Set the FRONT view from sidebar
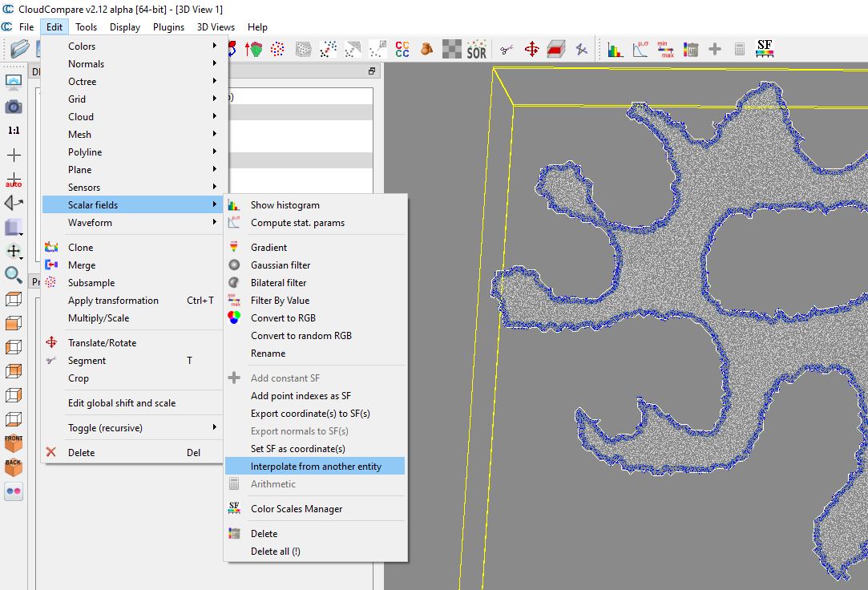Image resolution: width=868 pixels, height=590 pixels. pos(14,443)
